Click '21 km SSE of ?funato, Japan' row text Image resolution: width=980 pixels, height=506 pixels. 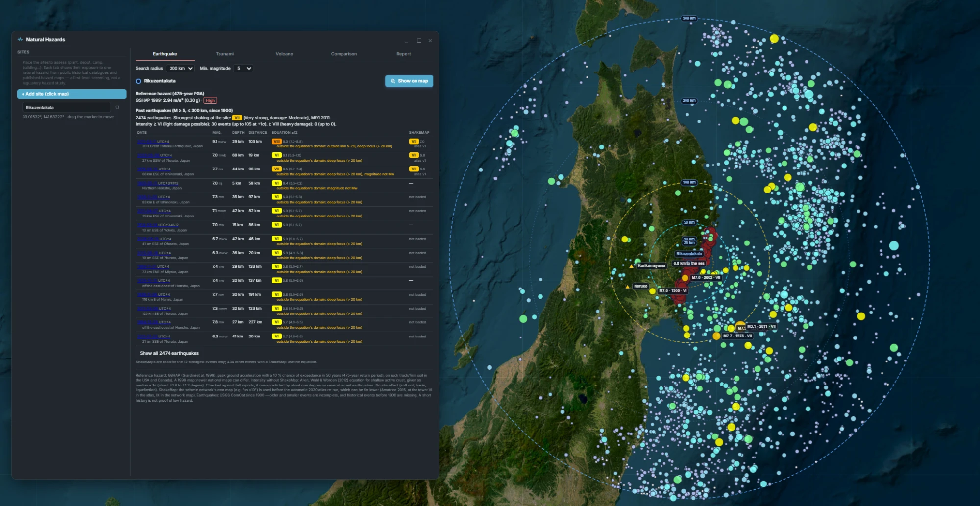pos(165,342)
